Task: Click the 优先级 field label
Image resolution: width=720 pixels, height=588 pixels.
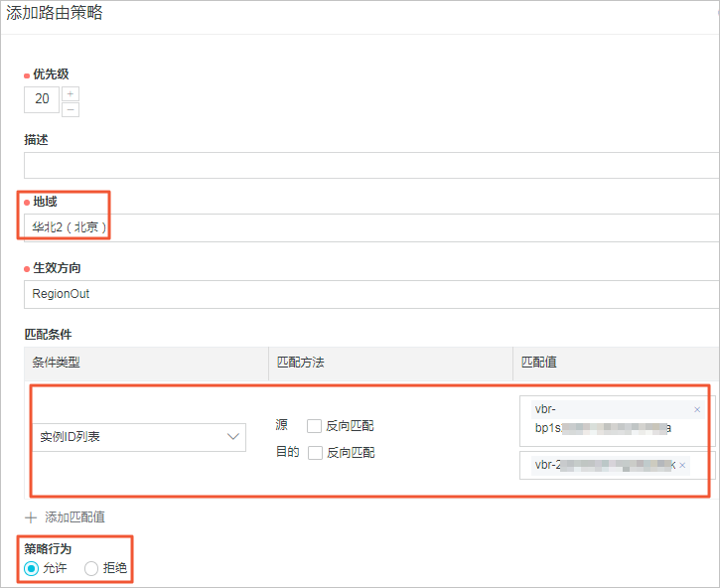Action: click(x=51, y=73)
